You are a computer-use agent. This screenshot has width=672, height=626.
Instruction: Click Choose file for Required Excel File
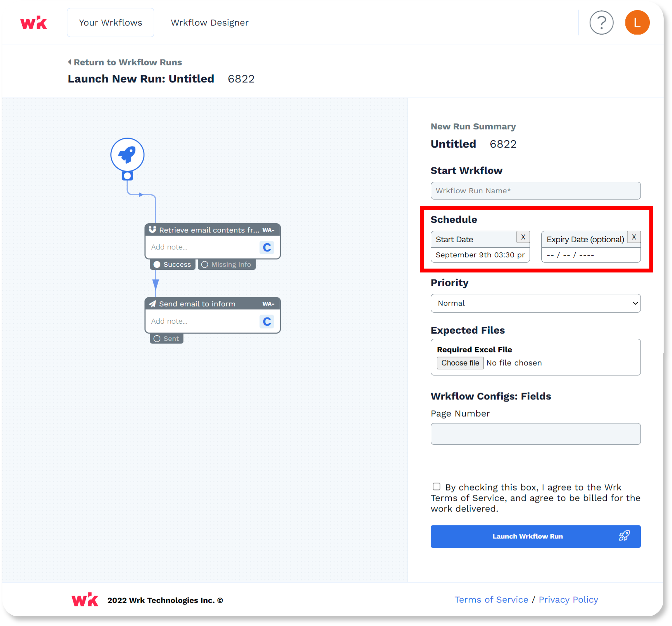(460, 363)
